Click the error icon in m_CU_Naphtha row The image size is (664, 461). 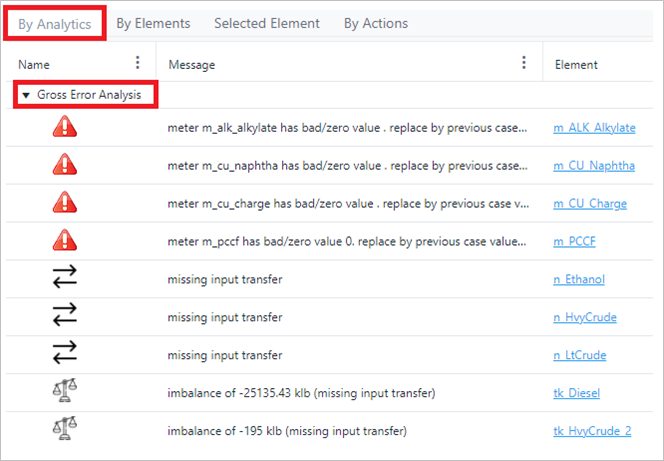click(x=65, y=165)
